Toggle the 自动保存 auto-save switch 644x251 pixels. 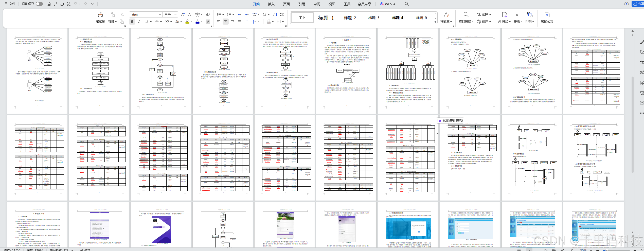tap(39, 4)
